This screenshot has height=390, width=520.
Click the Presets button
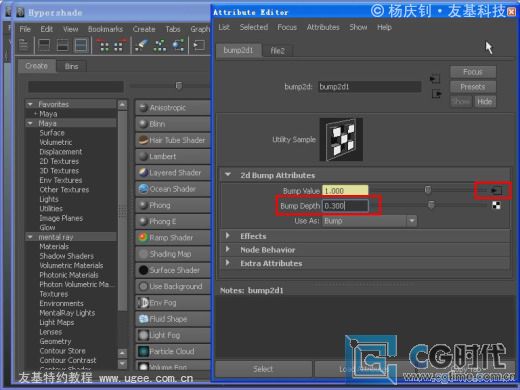(x=473, y=87)
